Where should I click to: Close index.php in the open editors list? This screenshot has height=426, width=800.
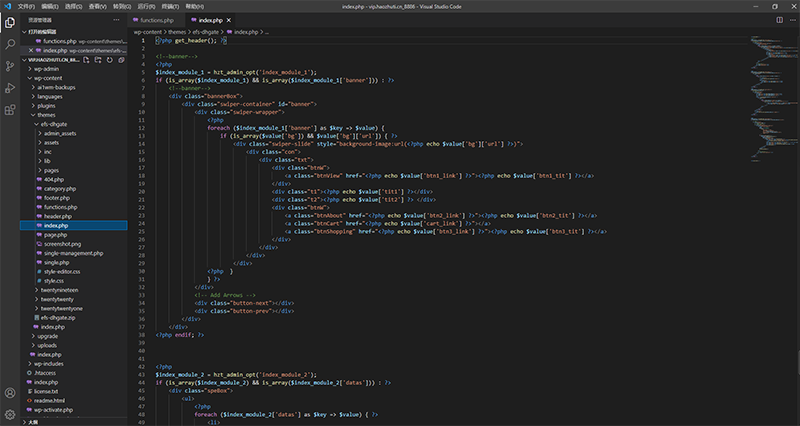pyautogui.click(x=31, y=51)
